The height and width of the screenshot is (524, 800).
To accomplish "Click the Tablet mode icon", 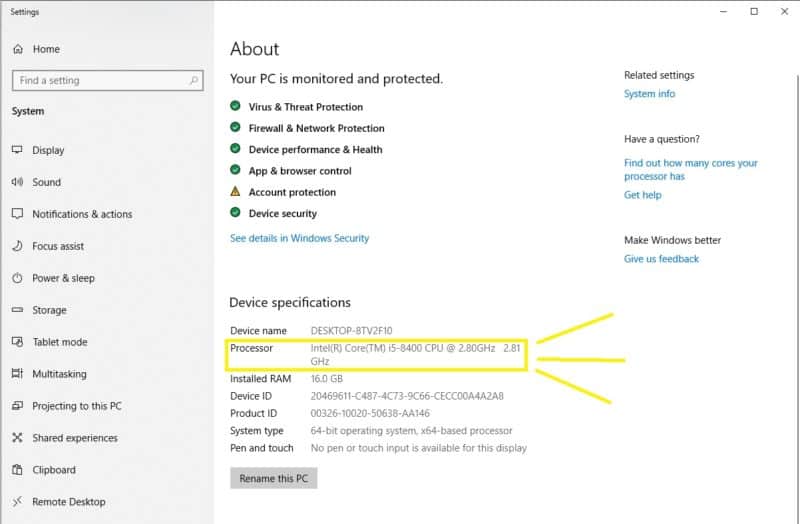I will 17,342.
